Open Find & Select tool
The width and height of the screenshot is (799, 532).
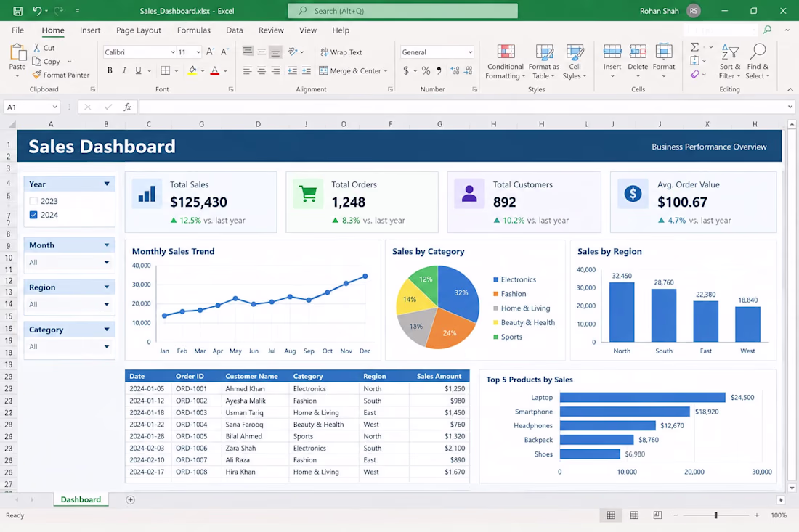coord(758,62)
